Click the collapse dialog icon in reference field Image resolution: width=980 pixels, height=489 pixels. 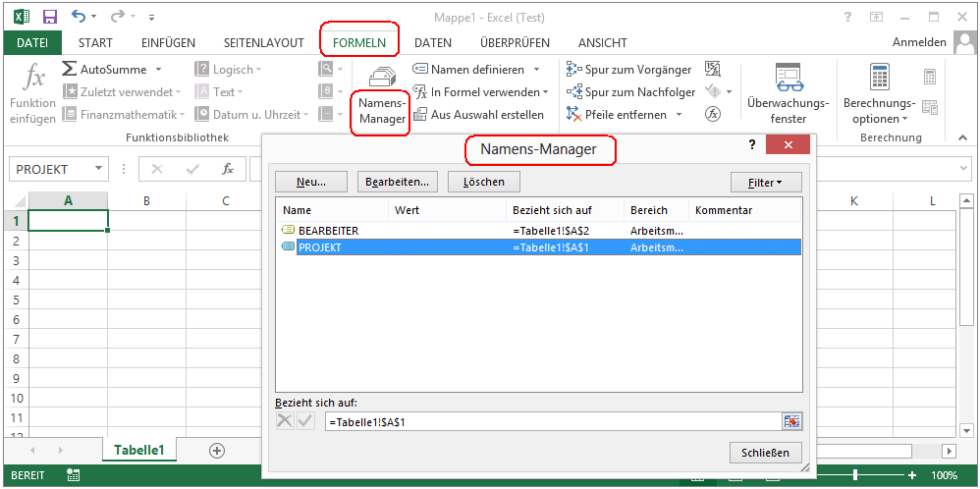791,421
